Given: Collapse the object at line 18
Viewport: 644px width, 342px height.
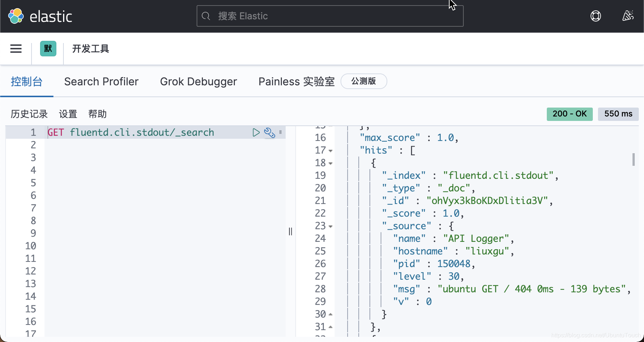Looking at the screenshot, I should coord(331,164).
